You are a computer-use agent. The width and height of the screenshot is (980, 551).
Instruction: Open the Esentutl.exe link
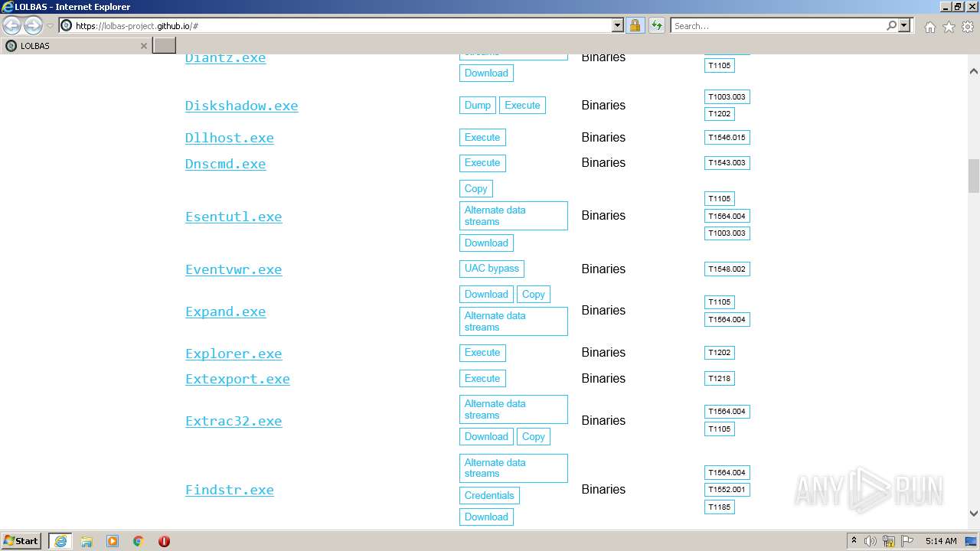234,217
